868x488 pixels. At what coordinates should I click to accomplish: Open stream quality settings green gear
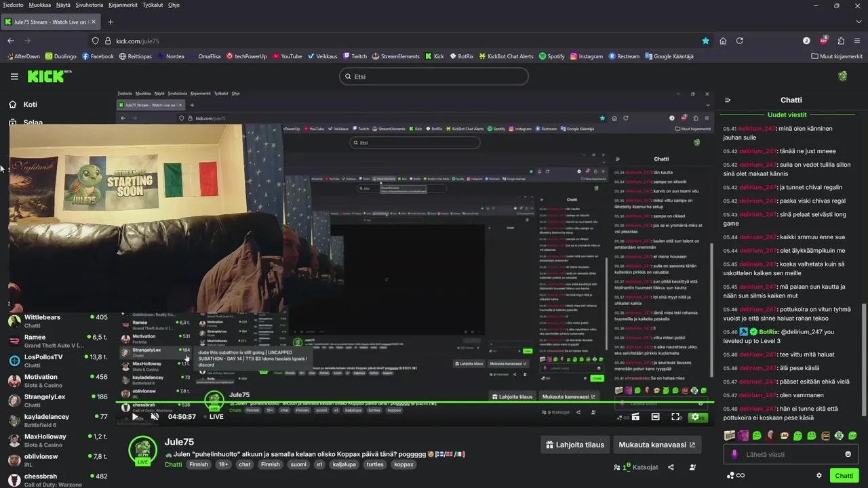695,417
